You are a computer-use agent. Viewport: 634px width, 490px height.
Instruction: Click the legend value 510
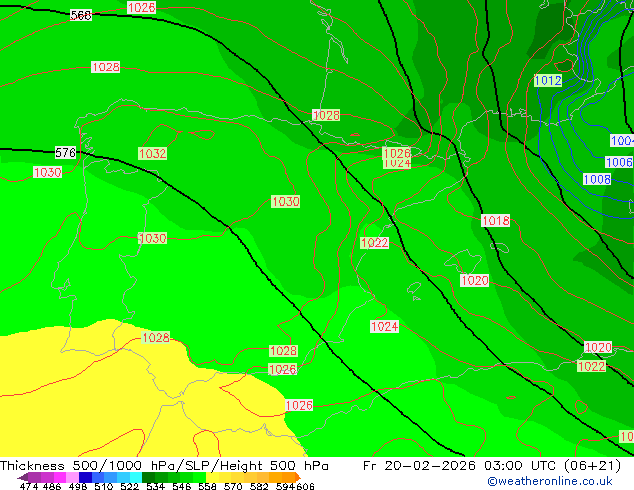104,486
